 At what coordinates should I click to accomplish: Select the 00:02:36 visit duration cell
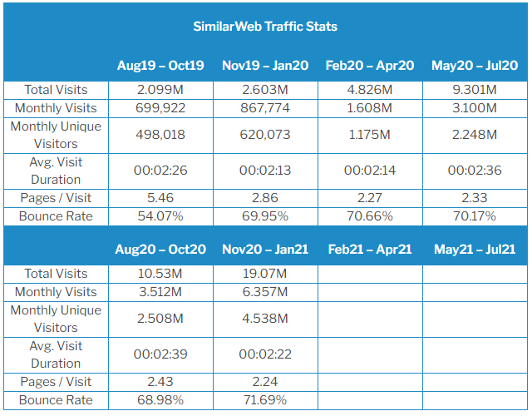coord(474,171)
